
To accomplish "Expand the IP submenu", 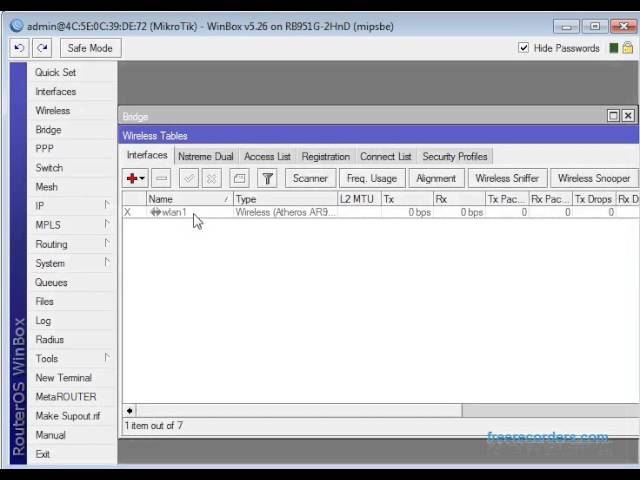I will click(x=107, y=204).
